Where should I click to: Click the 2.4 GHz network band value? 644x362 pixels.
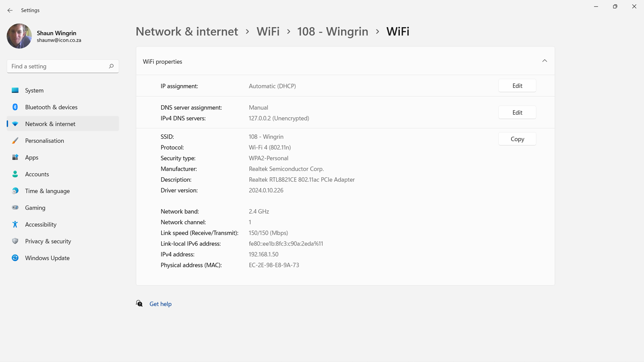[259, 212]
